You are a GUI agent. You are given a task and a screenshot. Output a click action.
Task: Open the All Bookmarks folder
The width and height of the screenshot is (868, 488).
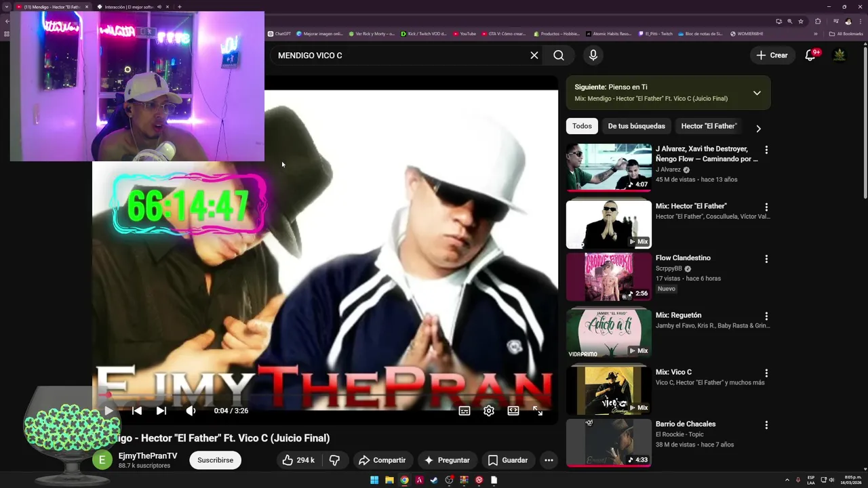coord(846,34)
